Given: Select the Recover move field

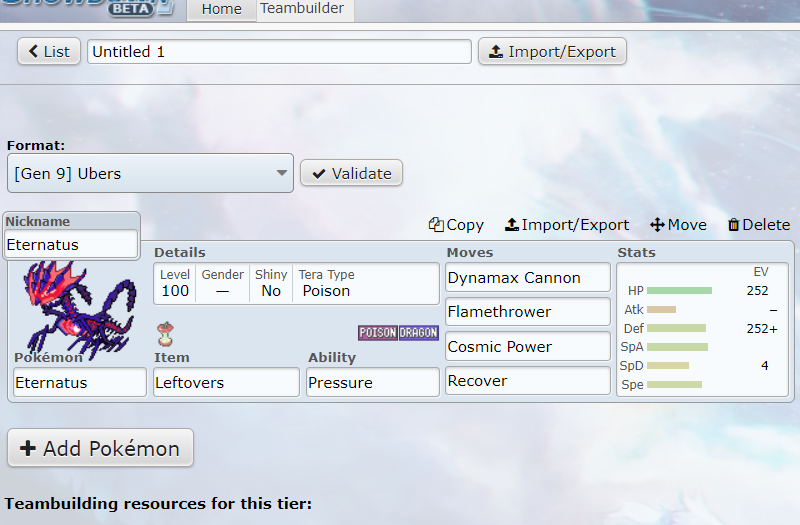Looking at the screenshot, I should pyautogui.click(x=528, y=381).
